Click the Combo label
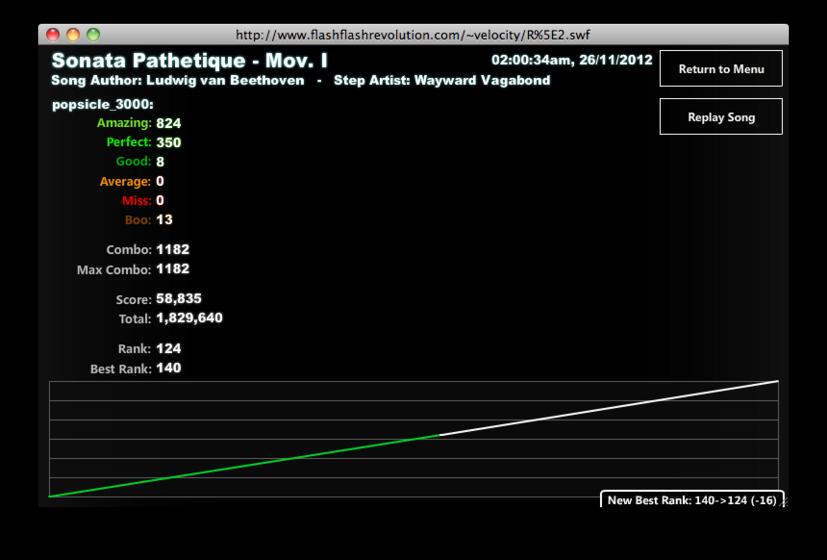Image resolution: width=827 pixels, height=560 pixels. click(129, 249)
